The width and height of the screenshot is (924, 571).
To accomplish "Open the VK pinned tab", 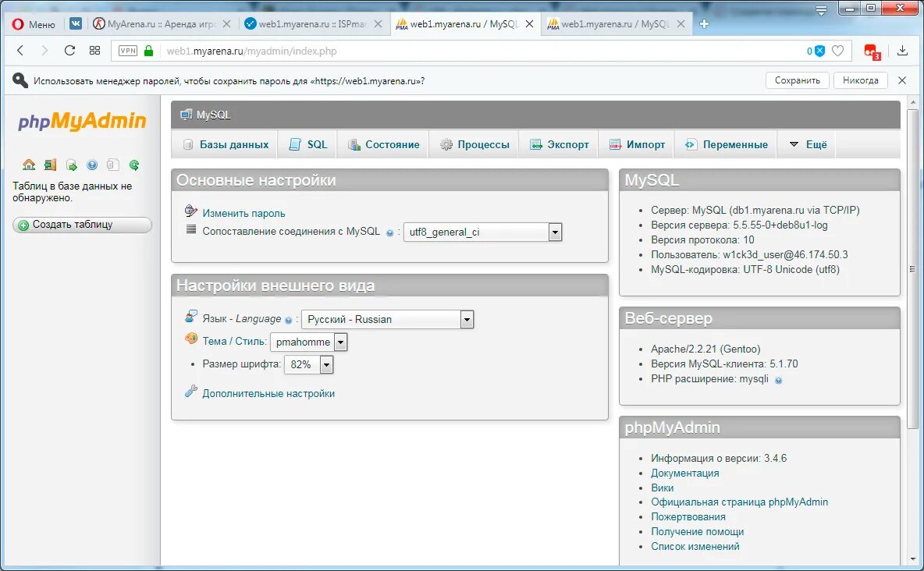I will point(76,23).
